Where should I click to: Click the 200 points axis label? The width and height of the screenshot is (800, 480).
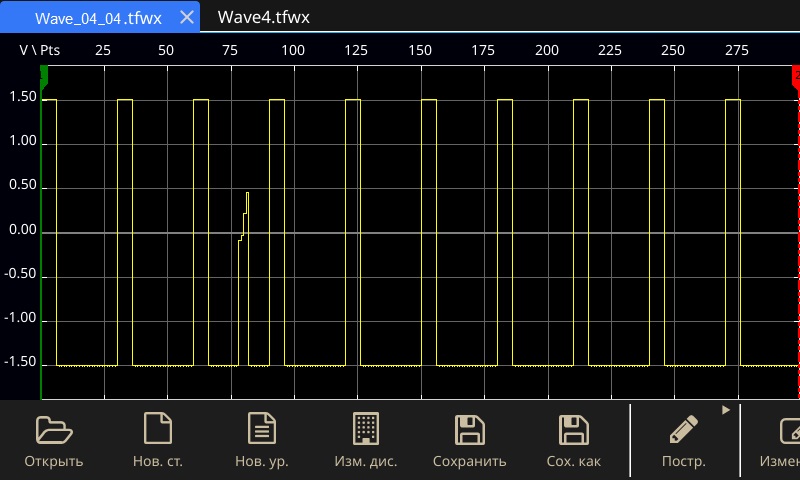(546, 50)
